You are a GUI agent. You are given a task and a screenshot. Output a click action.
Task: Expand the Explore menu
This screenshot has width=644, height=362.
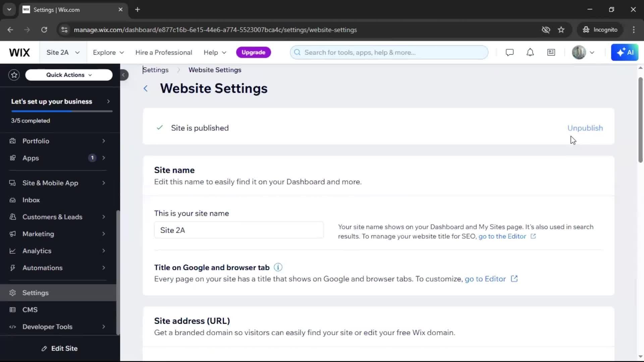(x=108, y=52)
